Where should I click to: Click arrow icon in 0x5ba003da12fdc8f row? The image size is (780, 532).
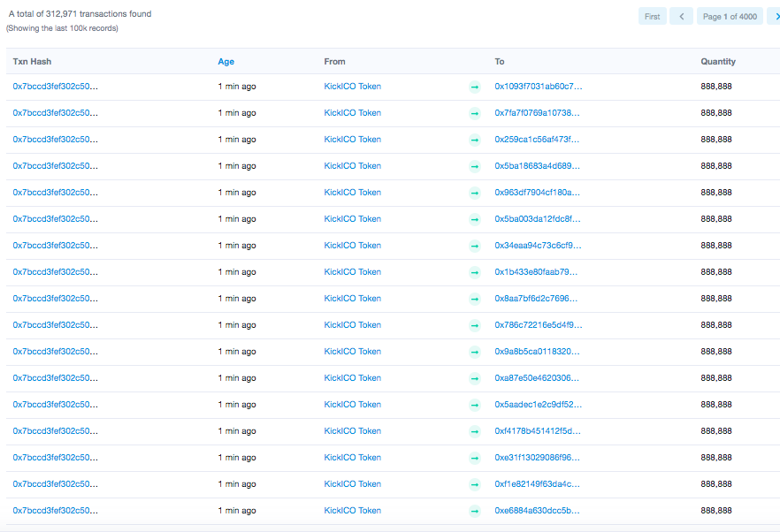[475, 219]
